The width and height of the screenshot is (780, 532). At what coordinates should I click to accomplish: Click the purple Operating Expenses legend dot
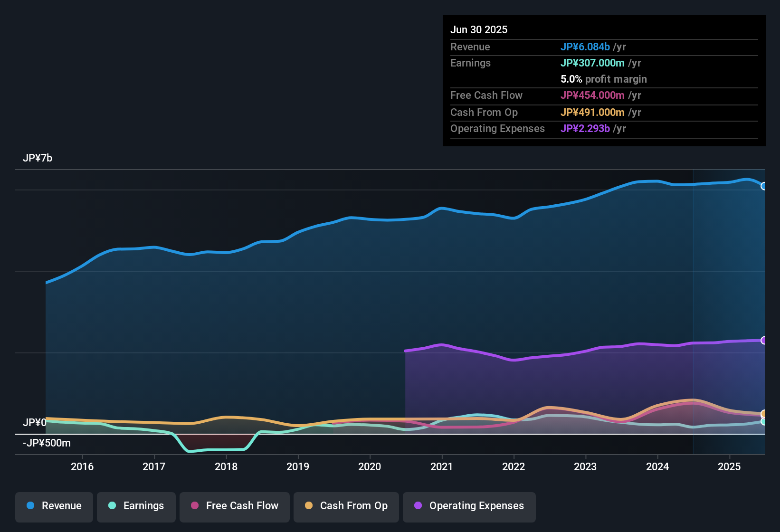point(418,505)
